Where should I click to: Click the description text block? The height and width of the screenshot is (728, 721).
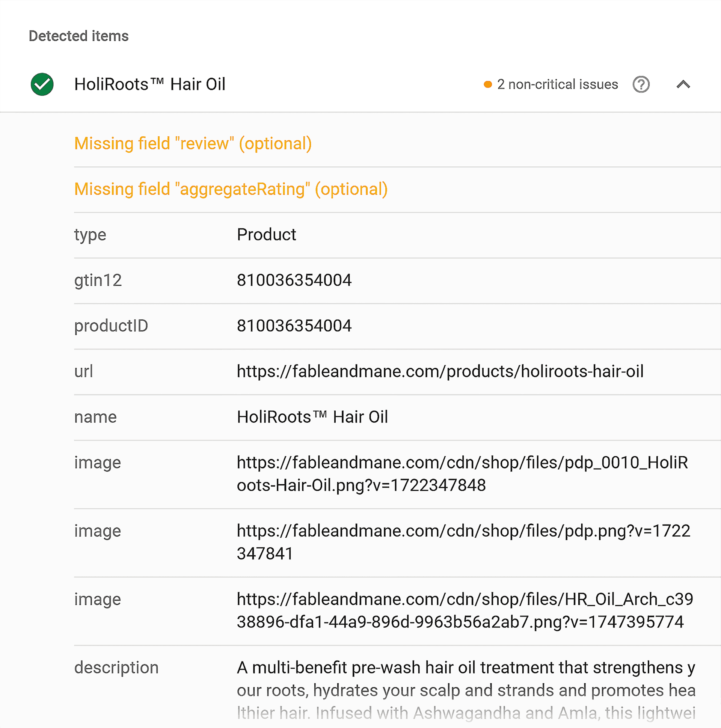coord(466,690)
